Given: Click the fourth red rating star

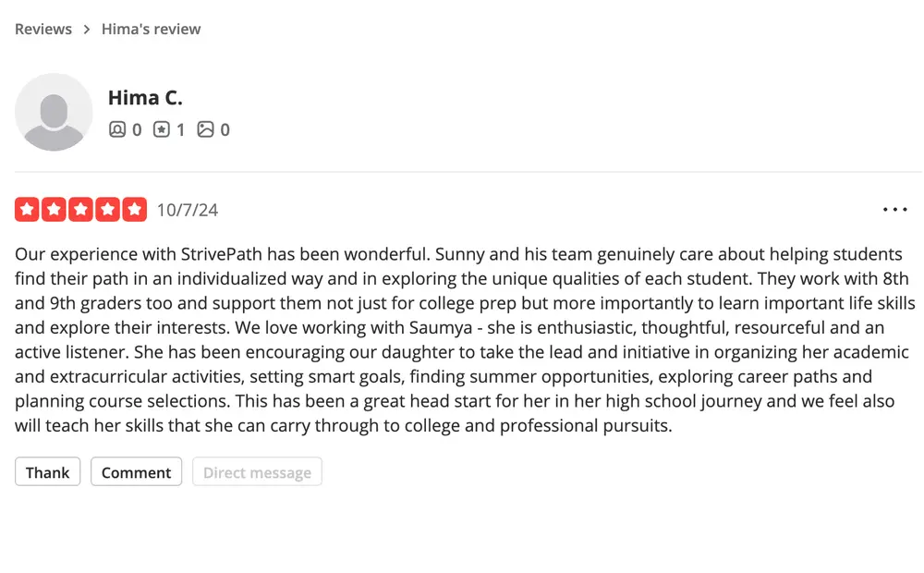Looking at the screenshot, I should (x=108, y=209).
